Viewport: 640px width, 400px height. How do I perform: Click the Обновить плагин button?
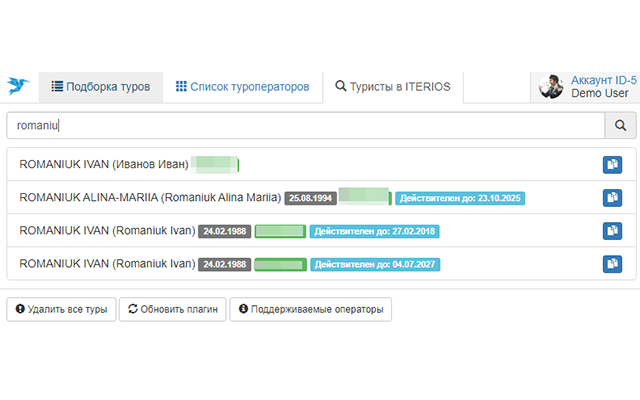click(x=172, y=309)
